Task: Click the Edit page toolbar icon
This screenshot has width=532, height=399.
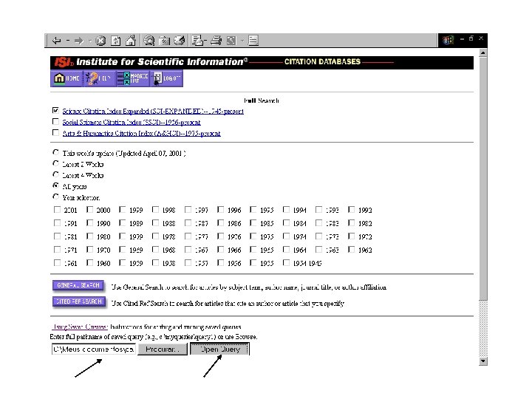Action: click(231, 41)
